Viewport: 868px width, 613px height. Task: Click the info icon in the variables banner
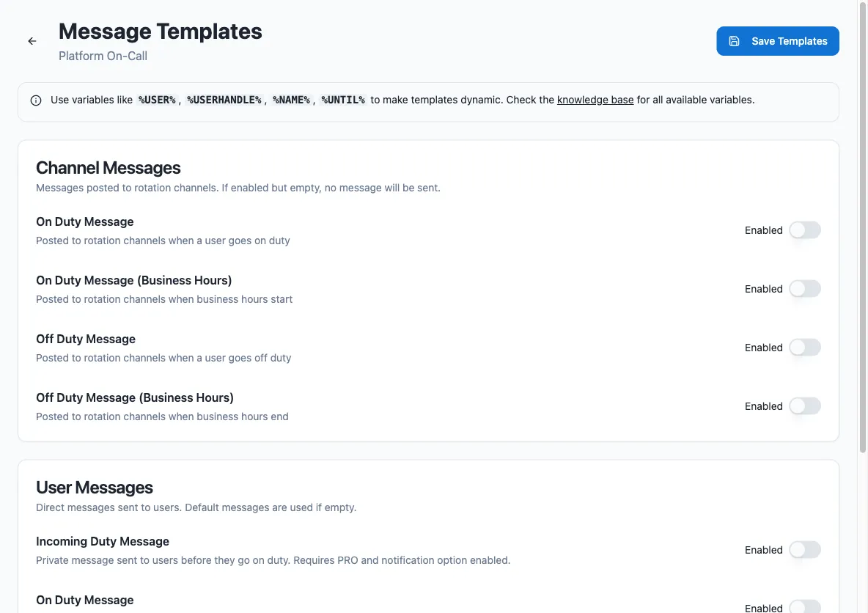tap(36, 100)
